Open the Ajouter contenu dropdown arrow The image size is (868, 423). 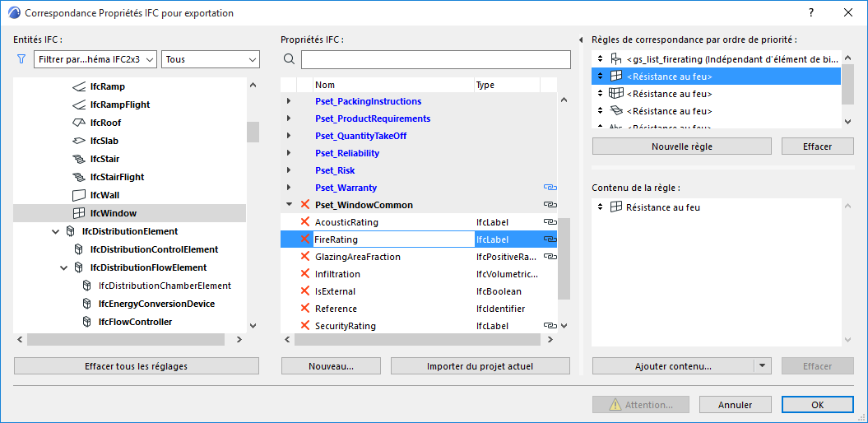(763, 366)
